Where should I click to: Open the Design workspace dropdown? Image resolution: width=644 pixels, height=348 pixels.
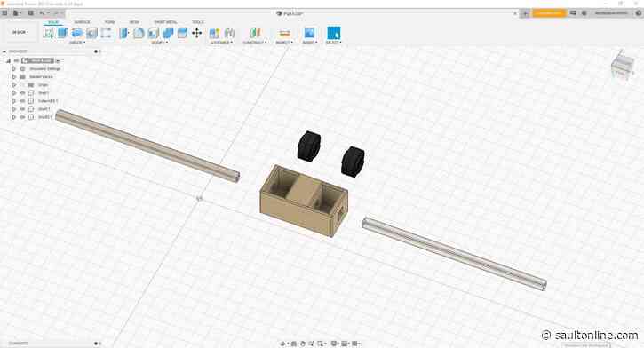click(x=20, y=32)
